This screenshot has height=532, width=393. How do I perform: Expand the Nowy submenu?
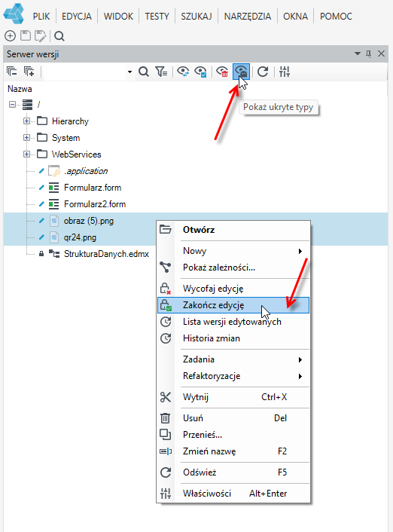pos(233,251)
